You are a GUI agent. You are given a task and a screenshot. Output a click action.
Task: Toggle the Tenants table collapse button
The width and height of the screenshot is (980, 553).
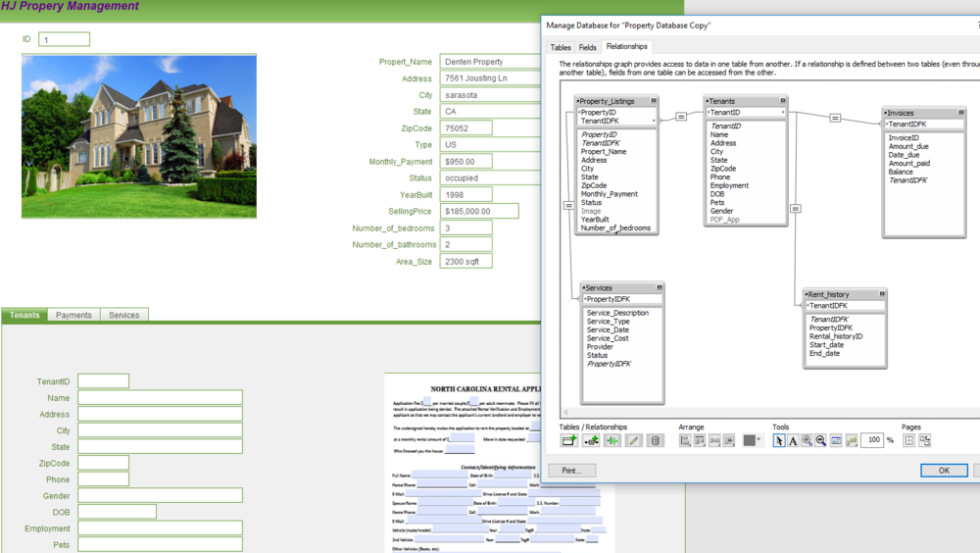[783, 101]
